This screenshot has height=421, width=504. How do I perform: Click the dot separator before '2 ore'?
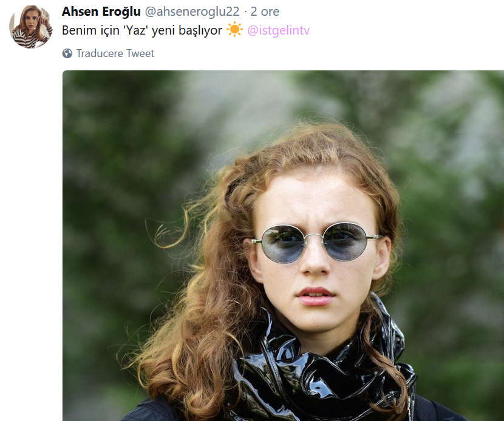tap(245, 12)
